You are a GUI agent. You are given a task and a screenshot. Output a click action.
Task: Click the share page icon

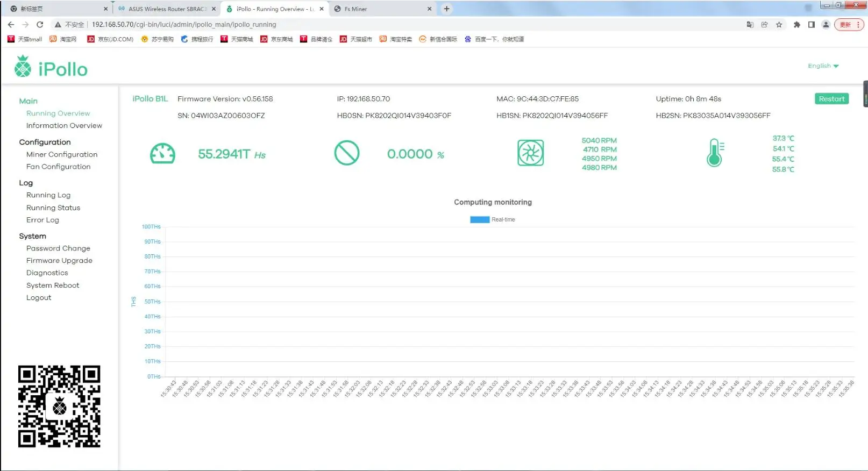point(764,25)
